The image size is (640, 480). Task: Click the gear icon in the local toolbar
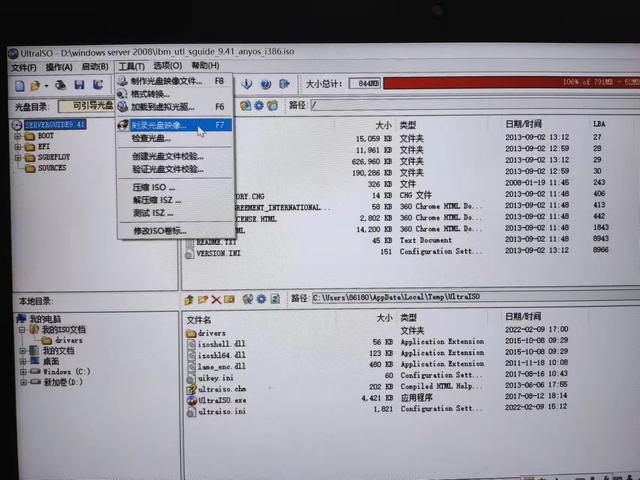coord(261,299)
